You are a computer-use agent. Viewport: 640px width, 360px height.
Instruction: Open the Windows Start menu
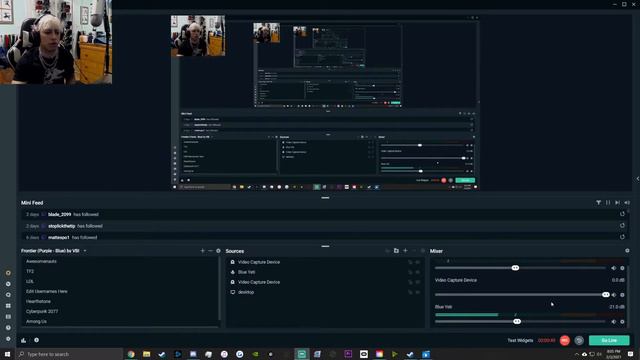pyautogui.click(x=7, y=354)
